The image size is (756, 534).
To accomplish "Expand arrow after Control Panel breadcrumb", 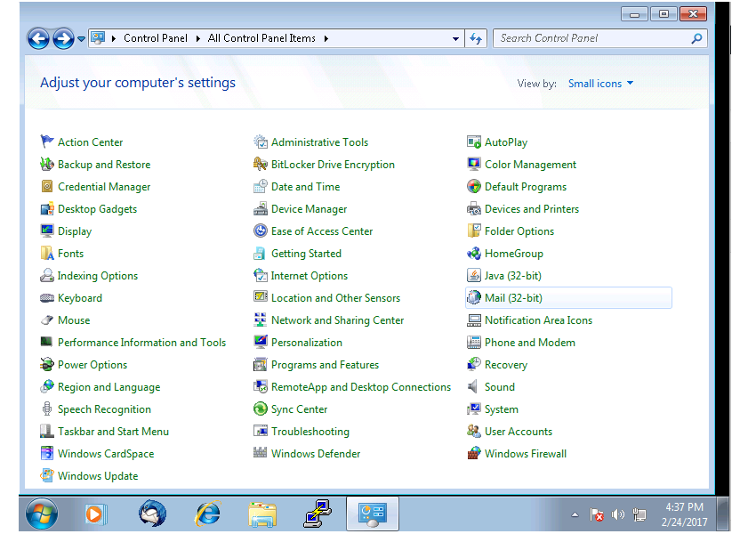I will (x=197, y=38).
